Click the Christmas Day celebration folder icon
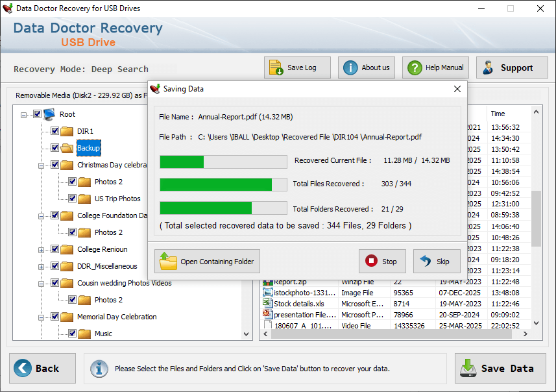 [67, 165]
